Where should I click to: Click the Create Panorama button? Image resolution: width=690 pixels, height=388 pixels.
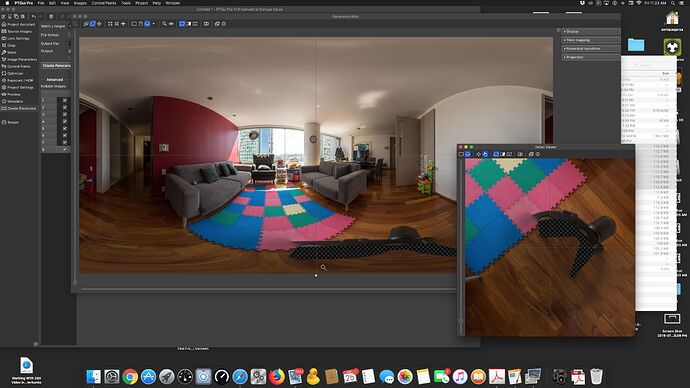[56, 66]
